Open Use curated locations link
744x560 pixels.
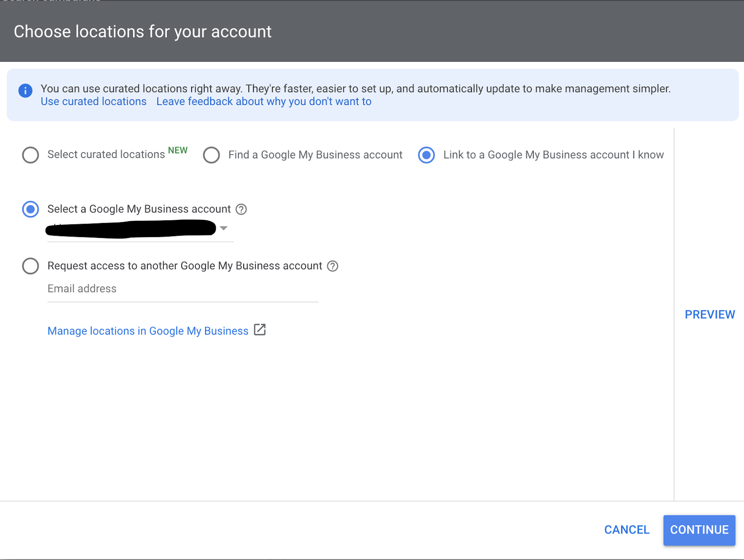point(93,101)
